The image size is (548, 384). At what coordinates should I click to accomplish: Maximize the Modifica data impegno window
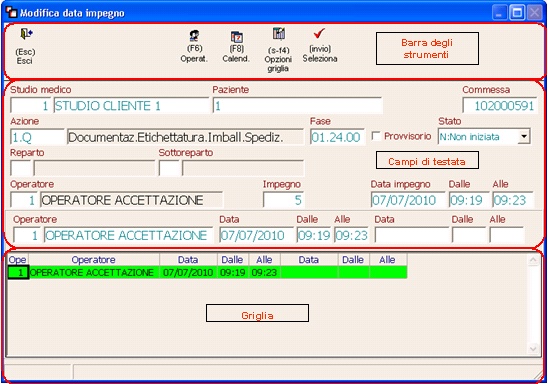[517, 13]
